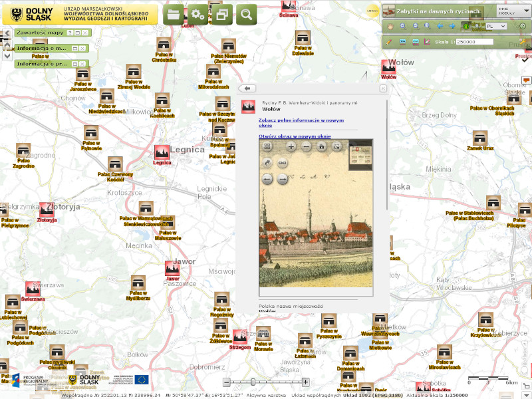Go to next map view arrow
The image size is (532, 399).
click(x=452, y=26)
